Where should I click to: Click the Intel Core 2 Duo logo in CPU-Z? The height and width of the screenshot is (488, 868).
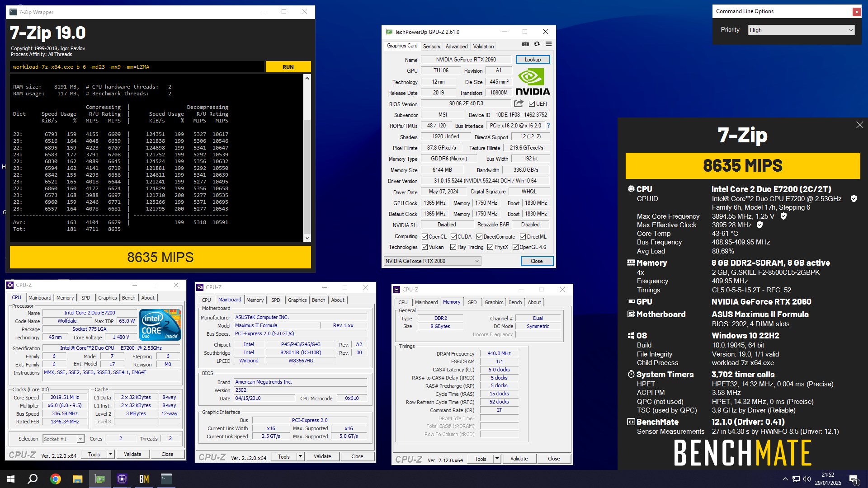click(160, 324)
